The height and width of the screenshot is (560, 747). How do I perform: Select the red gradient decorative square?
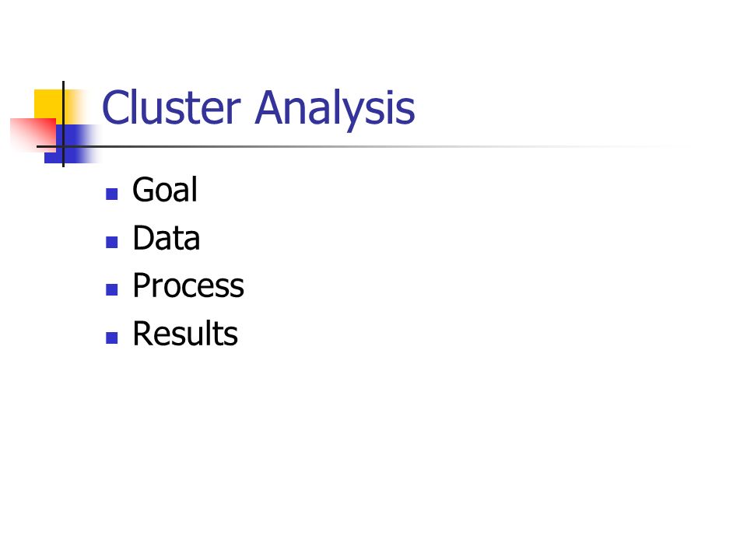coord(33,135)
